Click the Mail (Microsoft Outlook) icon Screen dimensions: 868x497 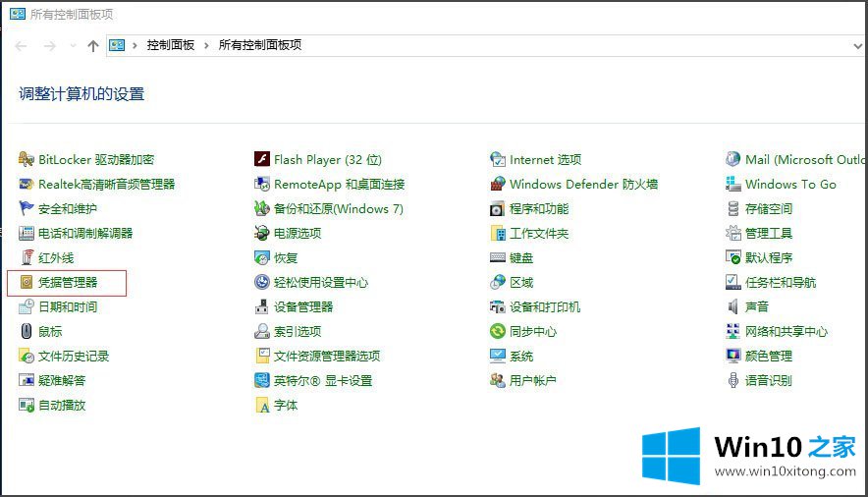click(732, 159)
